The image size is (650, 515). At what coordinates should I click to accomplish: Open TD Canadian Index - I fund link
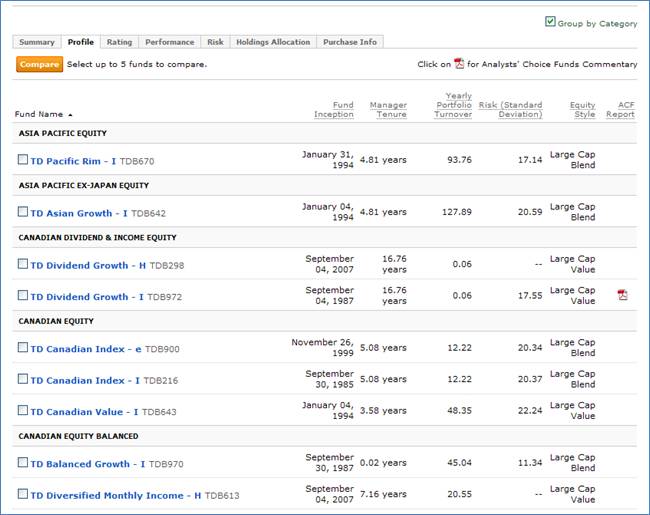[x=85, y=381]
